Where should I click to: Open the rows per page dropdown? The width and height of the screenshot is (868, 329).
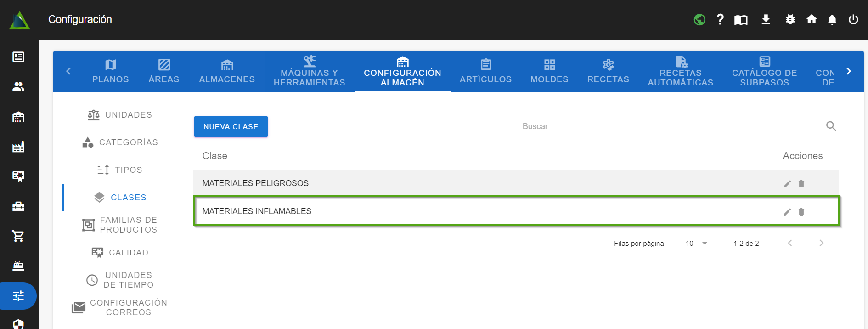(698, 244)
